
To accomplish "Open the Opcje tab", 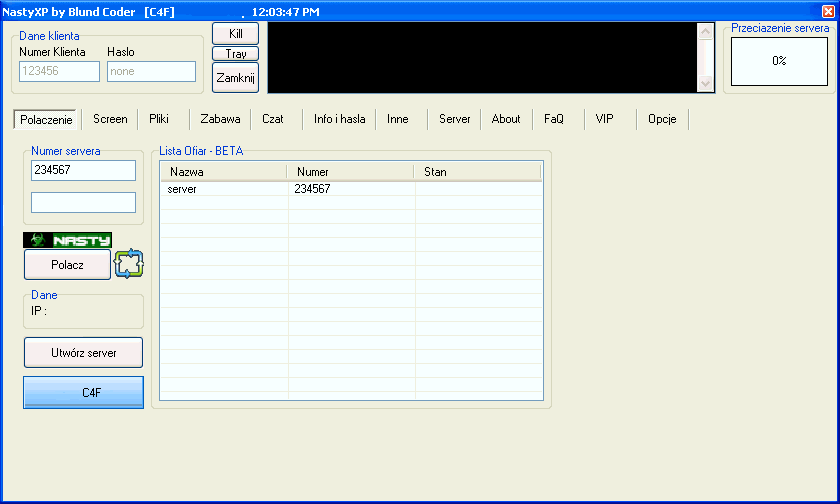I will [x=662, y=119].
